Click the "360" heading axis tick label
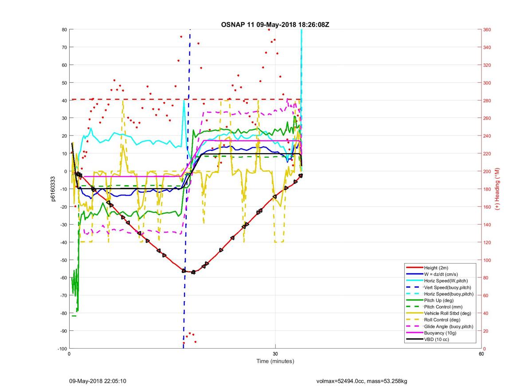 click(x=487, y=30)
